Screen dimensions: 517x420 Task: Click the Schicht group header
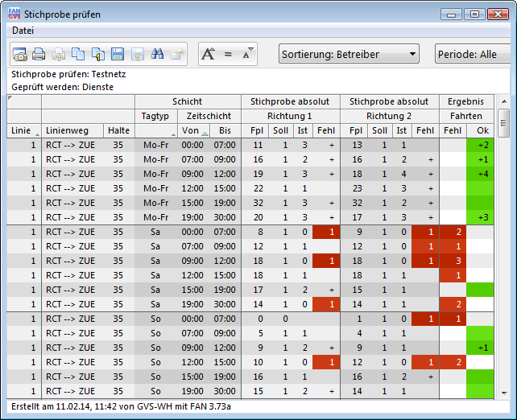188,101
